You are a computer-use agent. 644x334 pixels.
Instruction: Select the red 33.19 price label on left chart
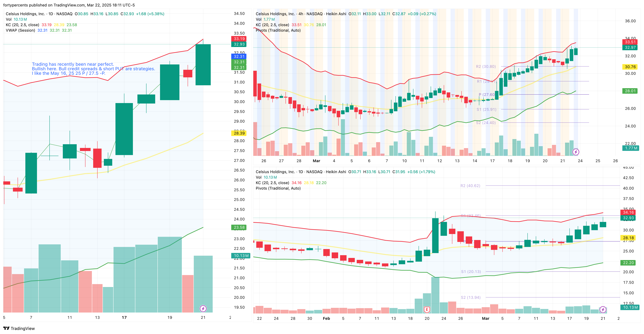(x=239, y=39)
